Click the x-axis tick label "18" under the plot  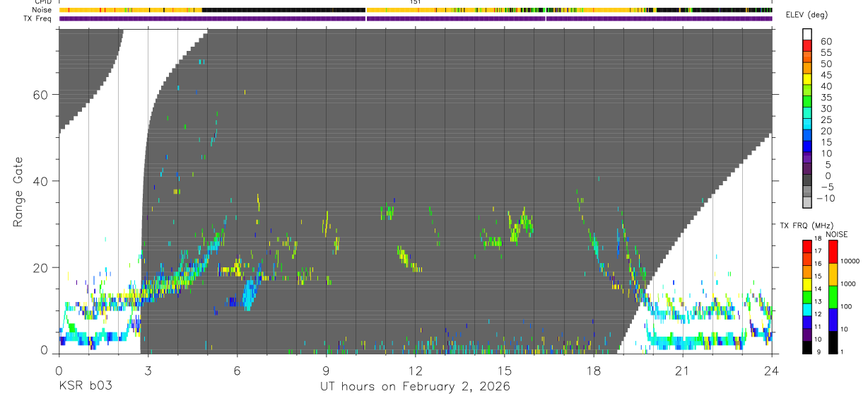593,371
